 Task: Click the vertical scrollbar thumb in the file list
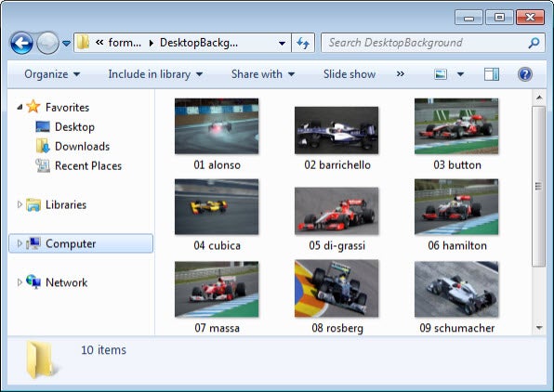[539, 186]
